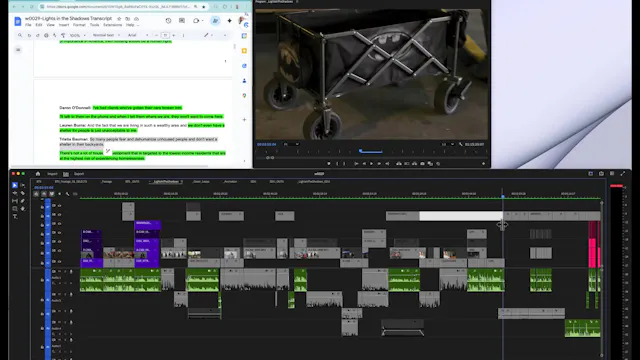Mute the Audio 1 track

[x=60, y=271]
